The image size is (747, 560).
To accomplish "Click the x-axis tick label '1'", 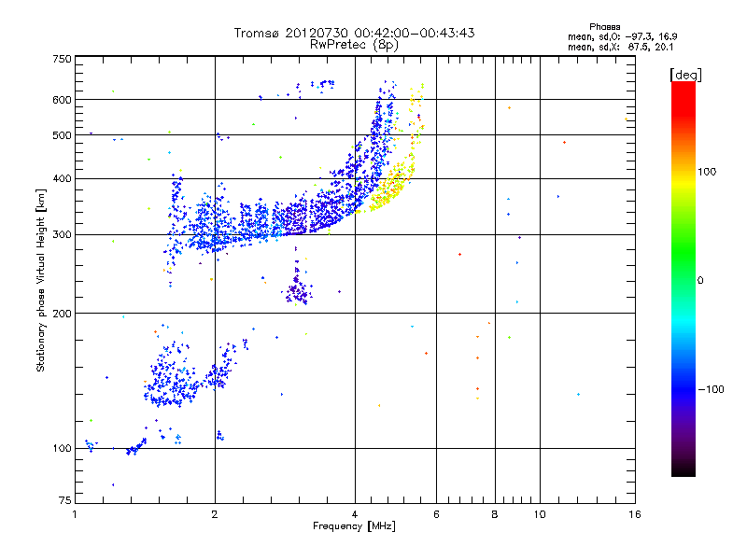I will pyautogui.click(x=75, y=514).
